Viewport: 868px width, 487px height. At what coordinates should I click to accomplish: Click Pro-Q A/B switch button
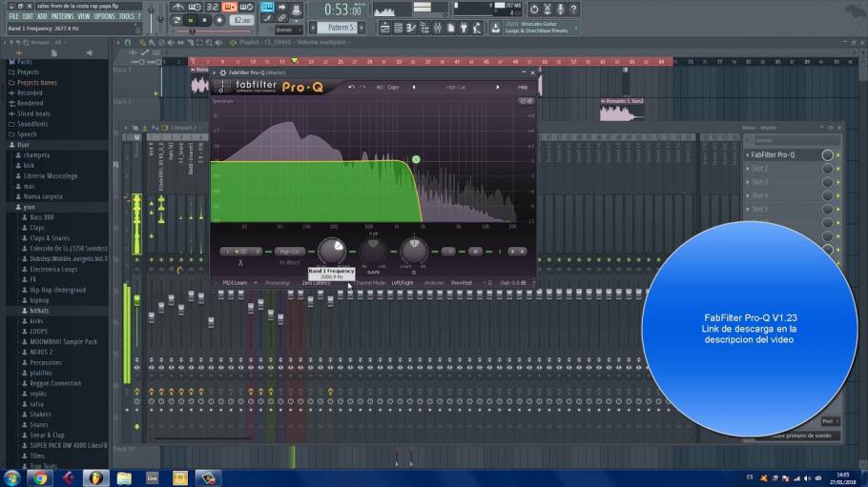click(x=380, y=87)
